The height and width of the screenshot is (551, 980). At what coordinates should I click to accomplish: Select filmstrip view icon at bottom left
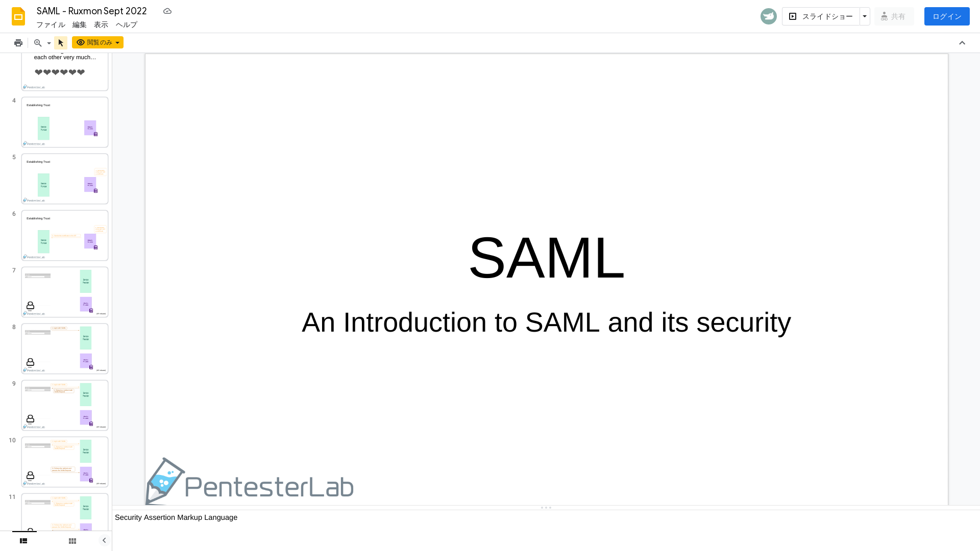23,540
